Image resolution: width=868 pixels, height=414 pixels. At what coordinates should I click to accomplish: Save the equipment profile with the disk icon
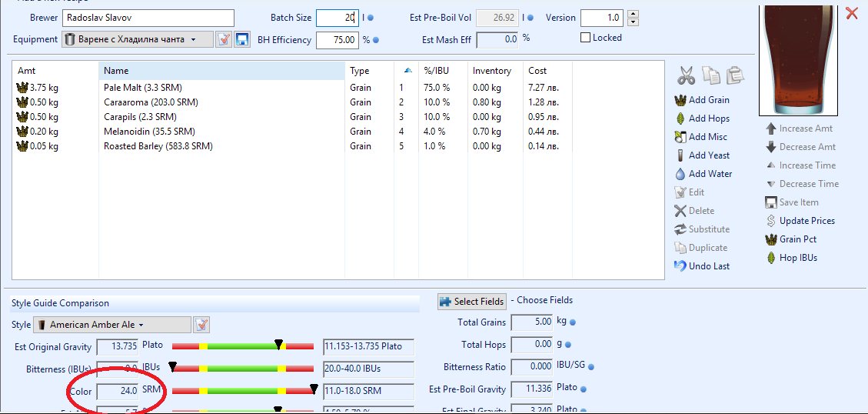(242, 40)
